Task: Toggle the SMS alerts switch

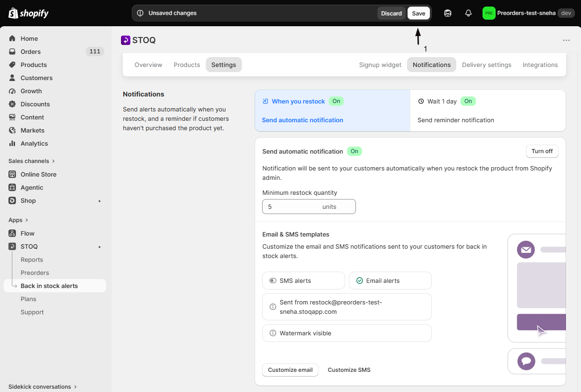Action: (273, 281)
